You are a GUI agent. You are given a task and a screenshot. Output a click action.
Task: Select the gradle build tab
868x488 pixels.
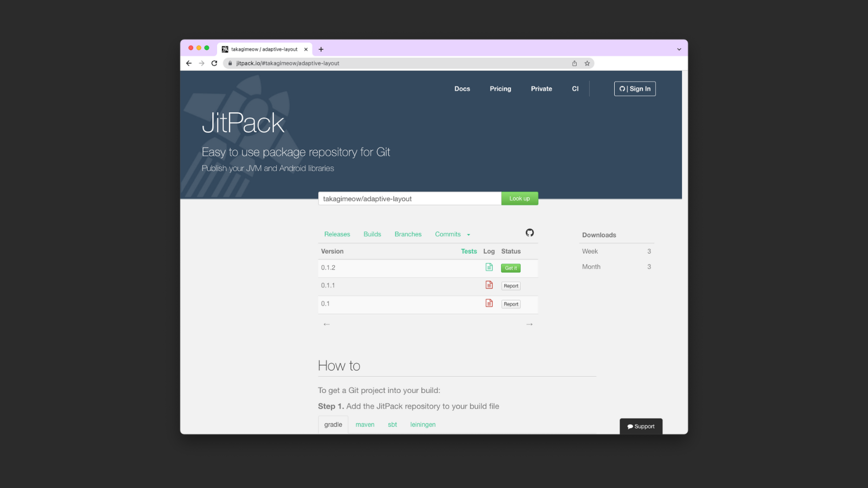333,425
